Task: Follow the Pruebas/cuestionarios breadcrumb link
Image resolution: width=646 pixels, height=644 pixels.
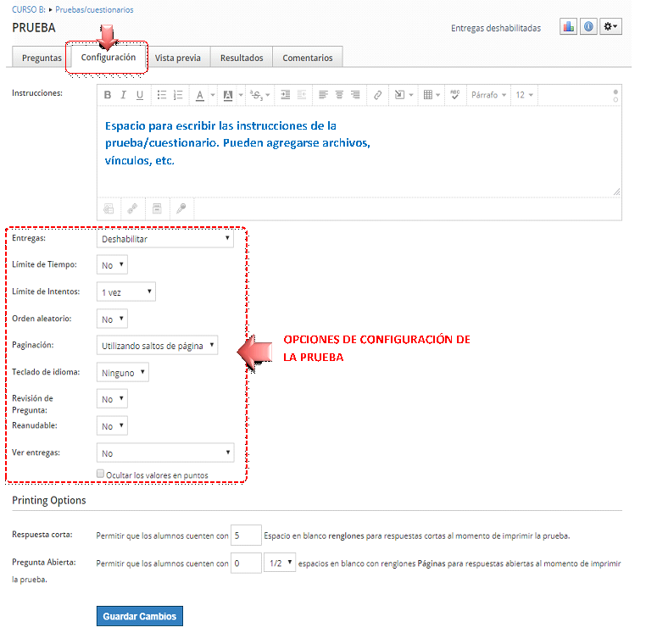Action: tap(94, 9)
